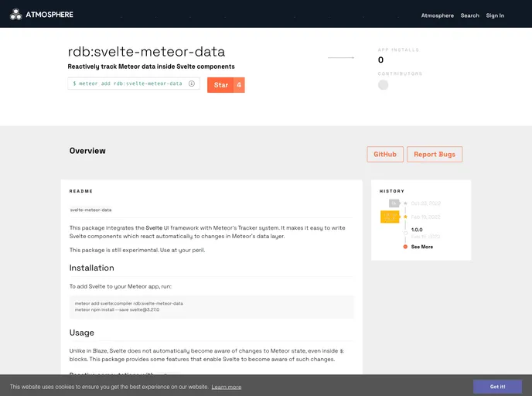Screen dimensions: 532x396
Task: Expand history with See More
Action: [x=422, y=247]
